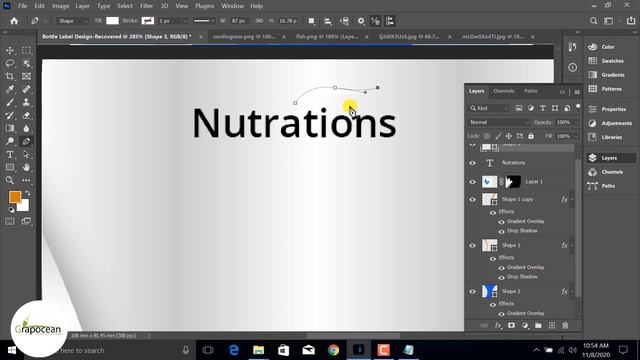Viewport: 640px width, 360px height.
Task: Click the shape Fill color swatch
Action: pyautogui.click(x=112, y=21)
